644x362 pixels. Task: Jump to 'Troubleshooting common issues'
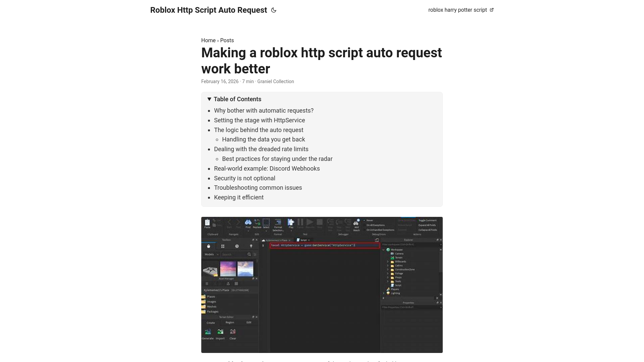258,188
